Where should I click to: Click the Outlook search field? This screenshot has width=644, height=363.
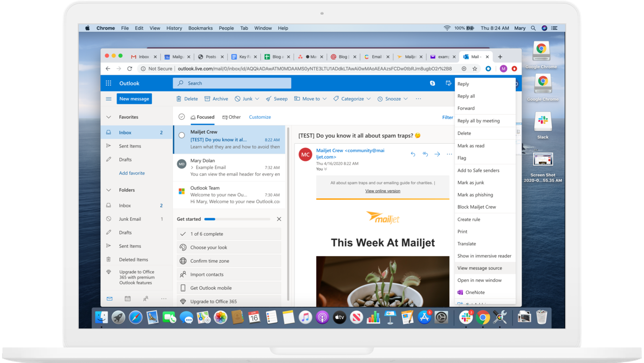pyautogui.click(x=232, y=83)
